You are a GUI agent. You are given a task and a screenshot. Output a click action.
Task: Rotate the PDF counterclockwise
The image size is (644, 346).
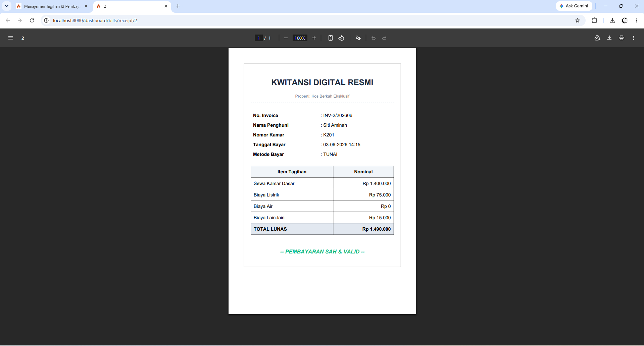pos(341,38)
